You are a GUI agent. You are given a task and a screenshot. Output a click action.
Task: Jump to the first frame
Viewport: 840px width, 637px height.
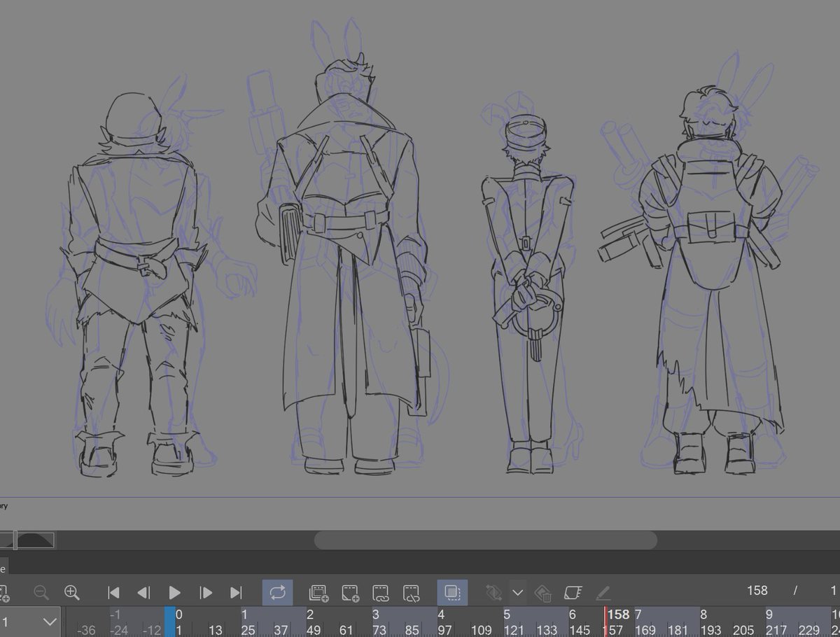click(x=113, y=593)
